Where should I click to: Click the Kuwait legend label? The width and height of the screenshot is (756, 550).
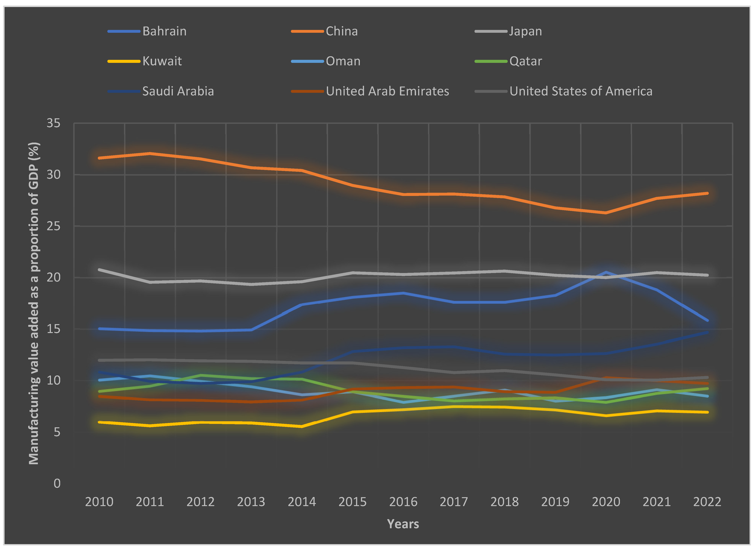(162, 61)
